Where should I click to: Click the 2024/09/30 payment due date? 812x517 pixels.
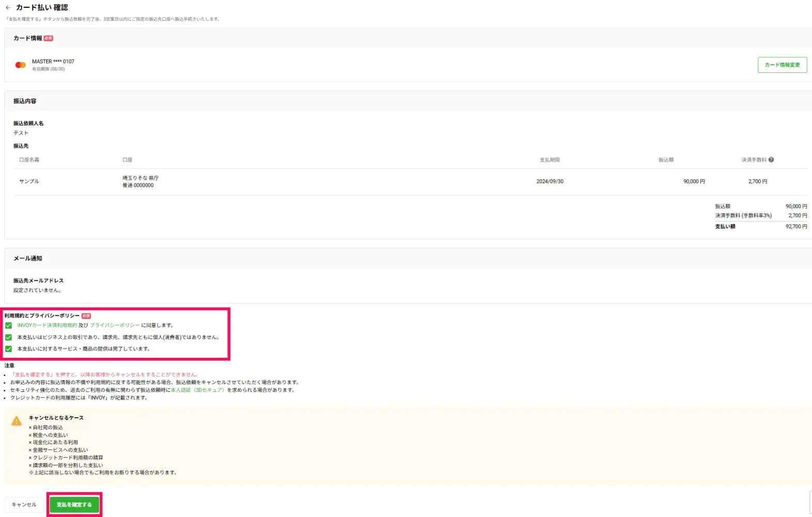[x=550, y=181]
